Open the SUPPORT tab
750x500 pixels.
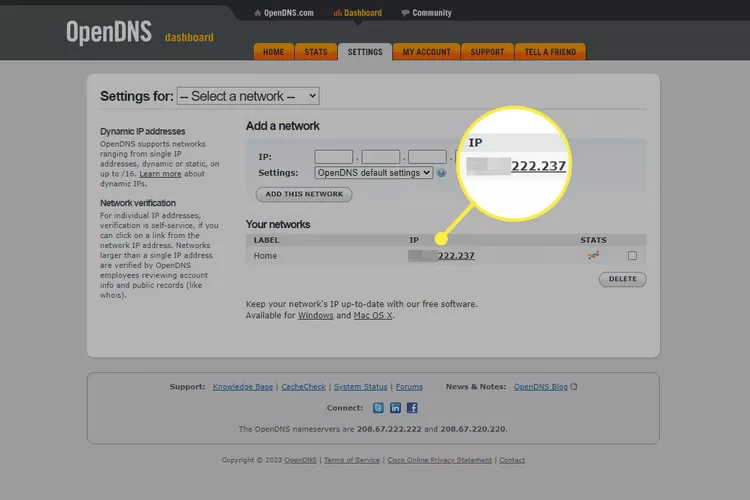click(x=487, y=52)
